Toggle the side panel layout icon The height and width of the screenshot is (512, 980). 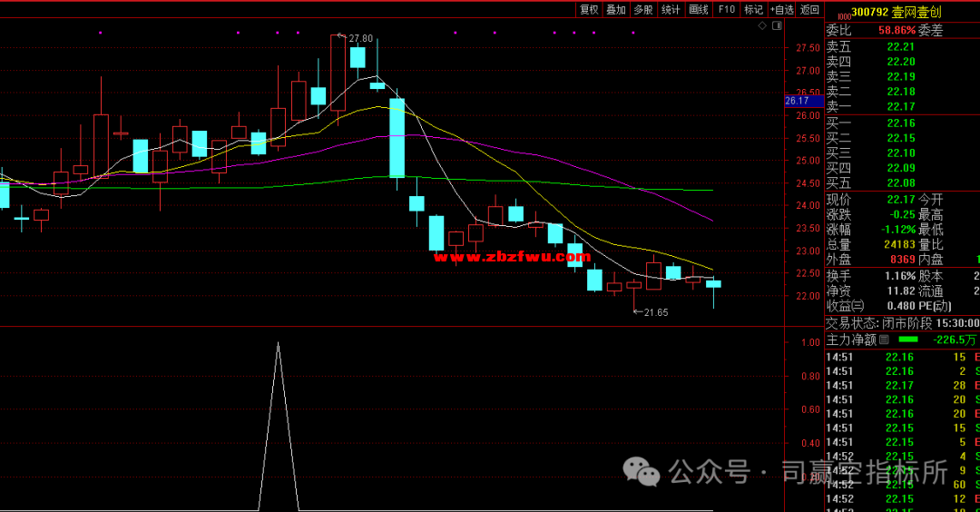pos(777,25)
